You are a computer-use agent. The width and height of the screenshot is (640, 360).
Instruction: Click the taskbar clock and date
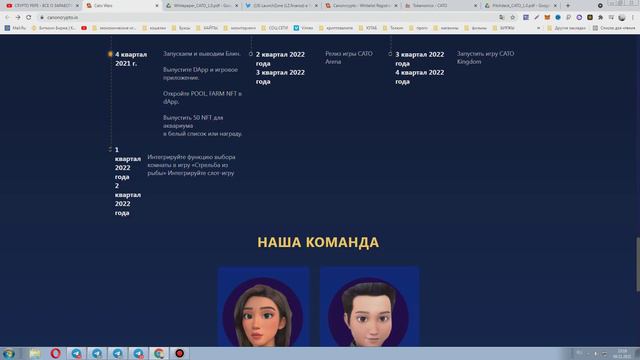[x=622, y=353]
